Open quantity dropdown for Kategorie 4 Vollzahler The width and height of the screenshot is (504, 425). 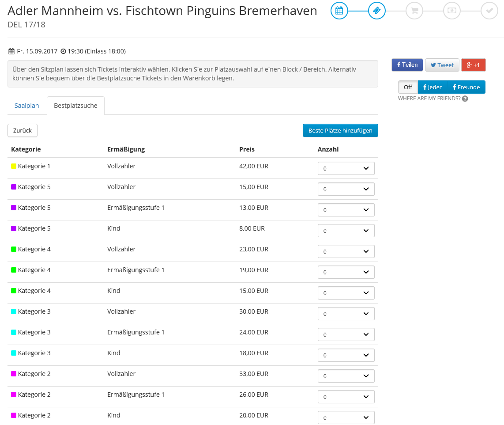[x=346, y=251]
